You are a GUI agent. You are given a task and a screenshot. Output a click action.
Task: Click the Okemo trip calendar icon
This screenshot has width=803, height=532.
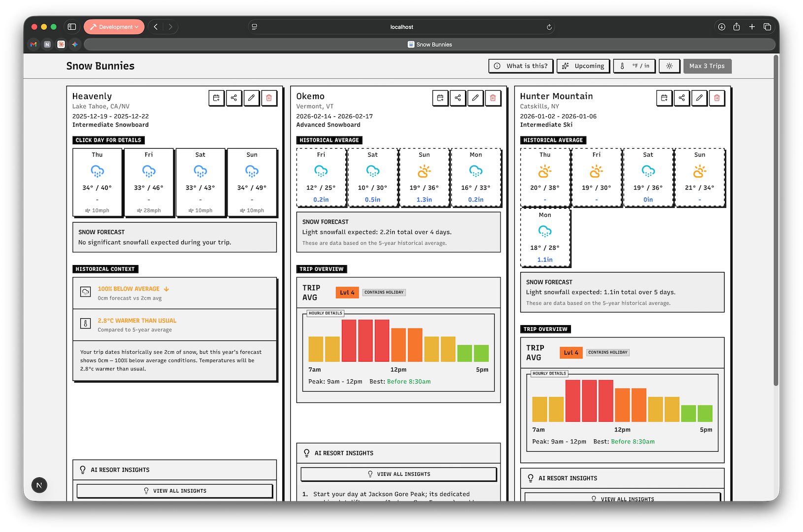(x=440, y=98)
